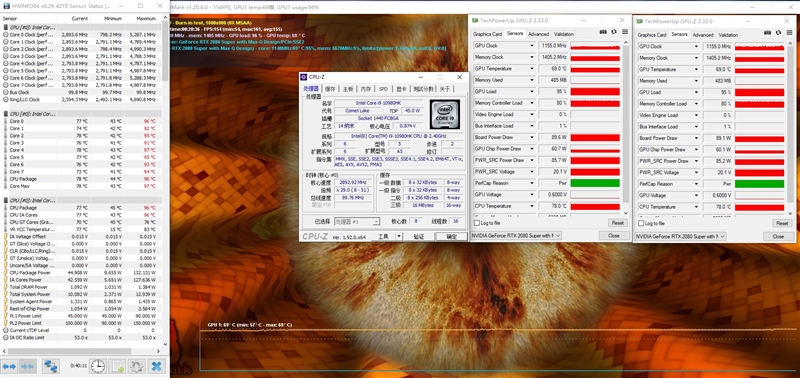Open CPU-Z processor selection dropdown
Image resolution: width=800 pixels, height=378 pixels.
coord(357,221)
